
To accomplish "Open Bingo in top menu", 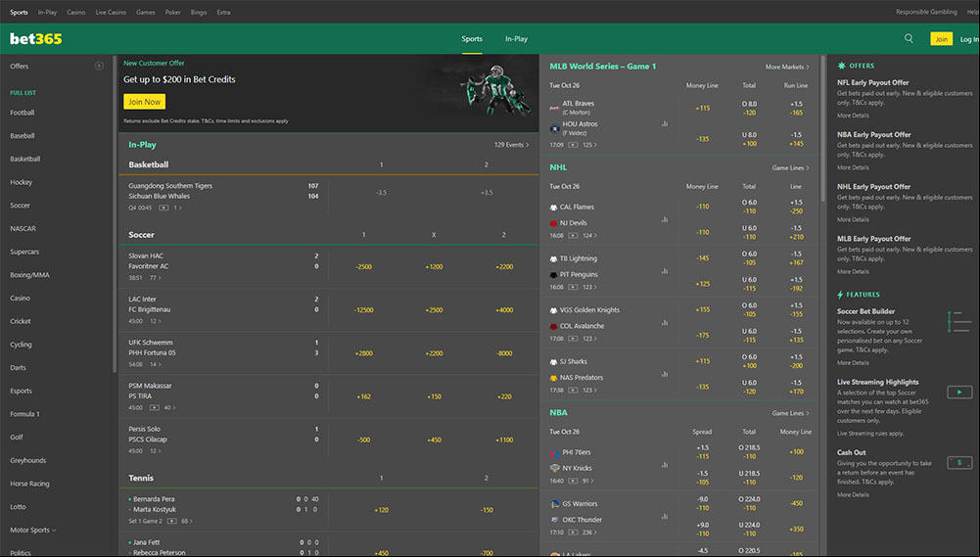I will click(x=199, y=12).
